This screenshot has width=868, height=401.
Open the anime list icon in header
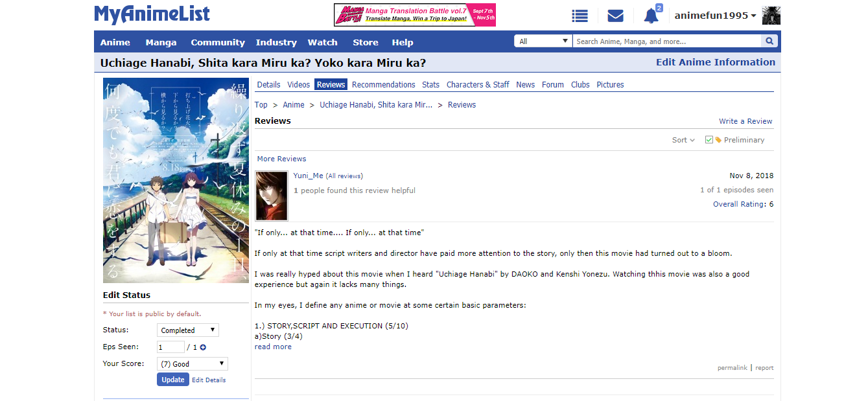(x=580, y=16)
